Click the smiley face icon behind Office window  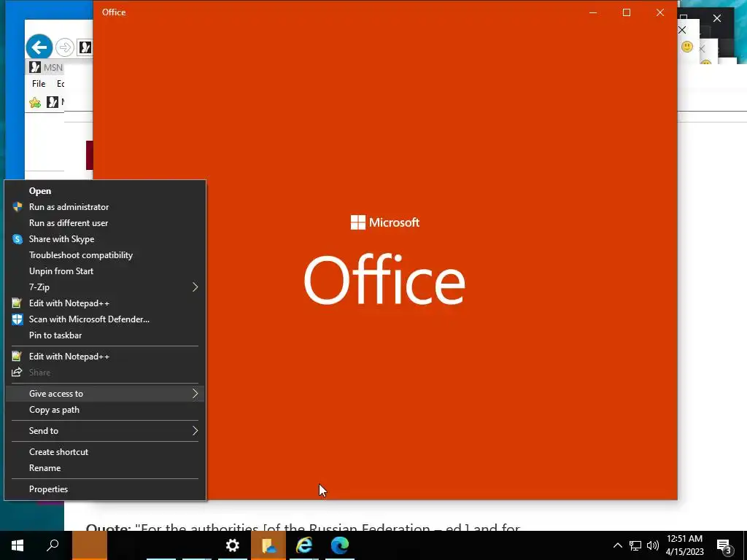pyautogui.click(x=687, y=47)
